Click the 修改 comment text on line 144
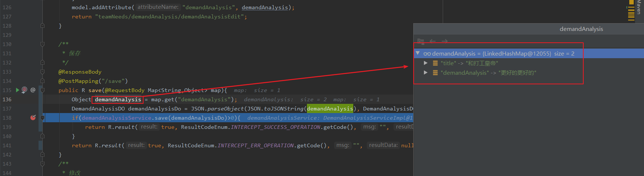Screen dimensions: 644x176 [x=75, y=173]
